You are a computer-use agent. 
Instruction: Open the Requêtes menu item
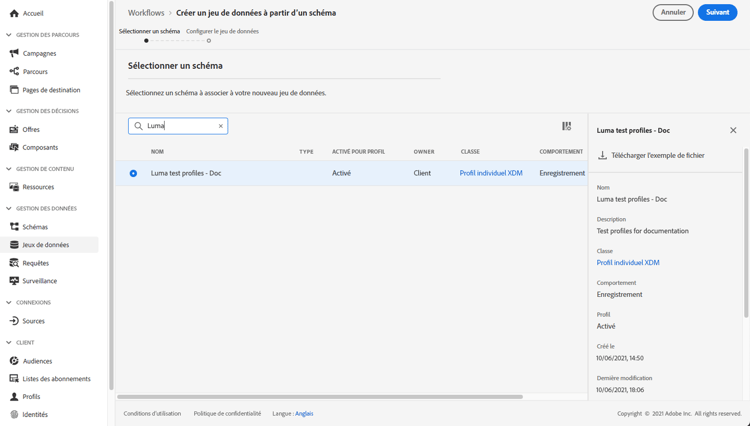pos(35,263)
